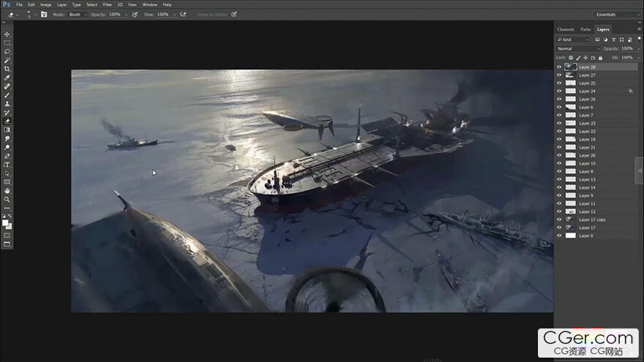644x362 pixels.
Task: Open the Brush settings panel icon
Action: click(x=44, y=15)
